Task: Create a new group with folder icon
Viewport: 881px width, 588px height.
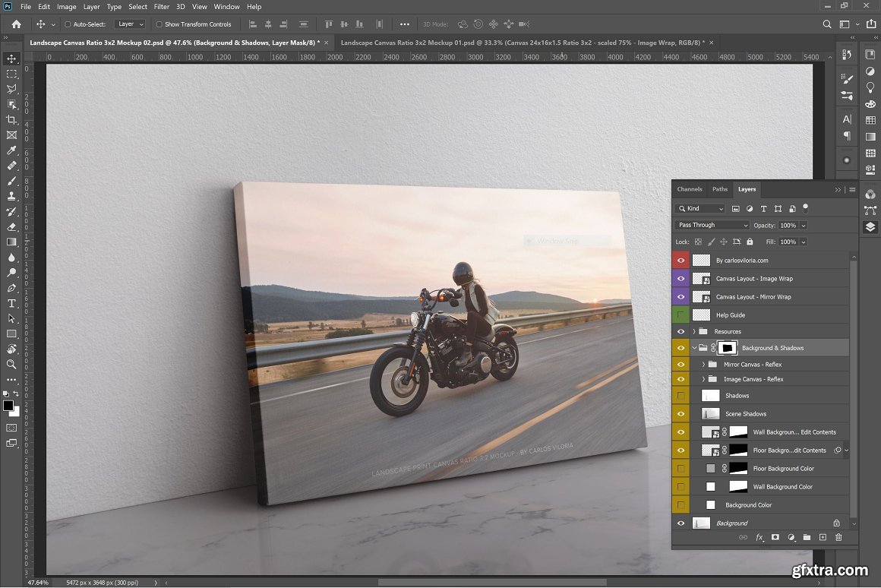Action: pos(807,537)
